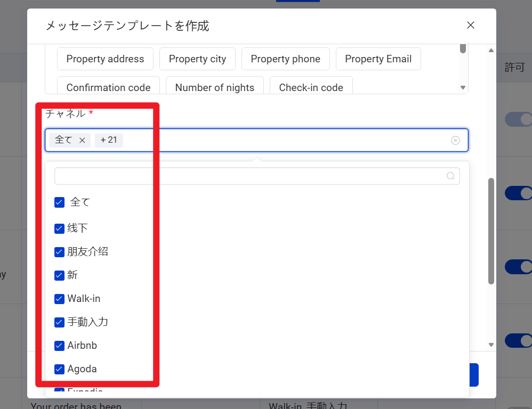Uncheck the 新 channel checkbox
Image resolution: width=532 pixels, height=409 pixels.
pyautogui.click(x=59, y=275)
